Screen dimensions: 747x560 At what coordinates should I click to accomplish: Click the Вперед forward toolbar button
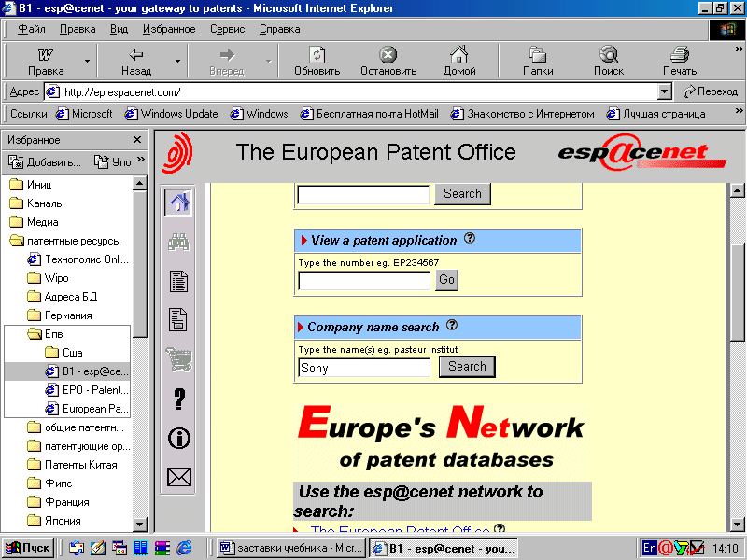(227, 61)
